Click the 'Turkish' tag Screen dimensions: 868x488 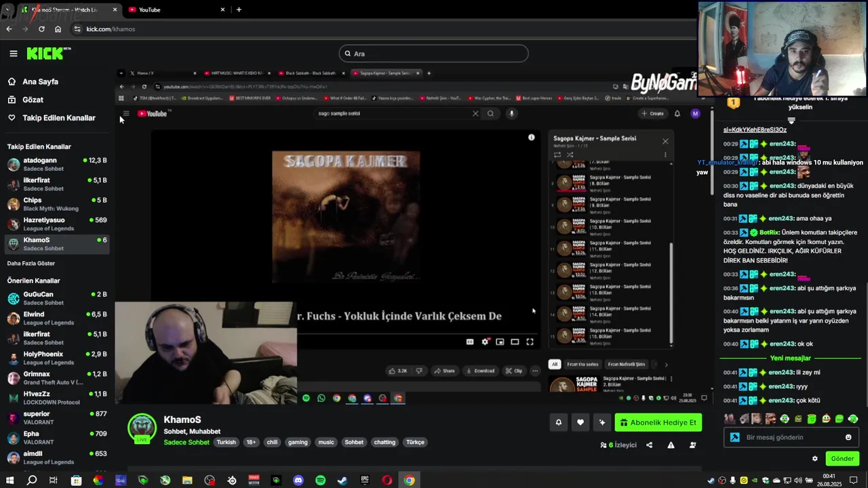pyautogui.click(x=226, y=442)
